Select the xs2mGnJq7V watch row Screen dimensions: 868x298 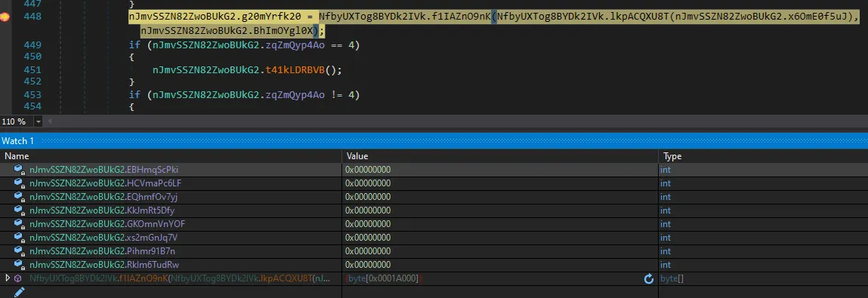click(434, 237)
